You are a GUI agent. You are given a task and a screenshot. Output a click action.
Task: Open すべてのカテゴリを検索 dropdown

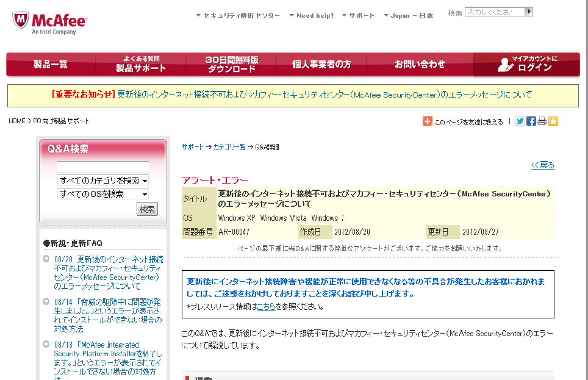[x=103, y=181]
